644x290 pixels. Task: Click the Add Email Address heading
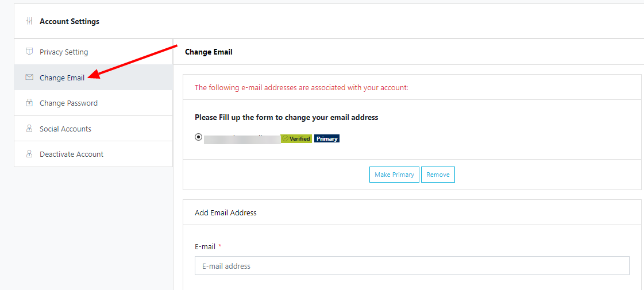[226, 212]
